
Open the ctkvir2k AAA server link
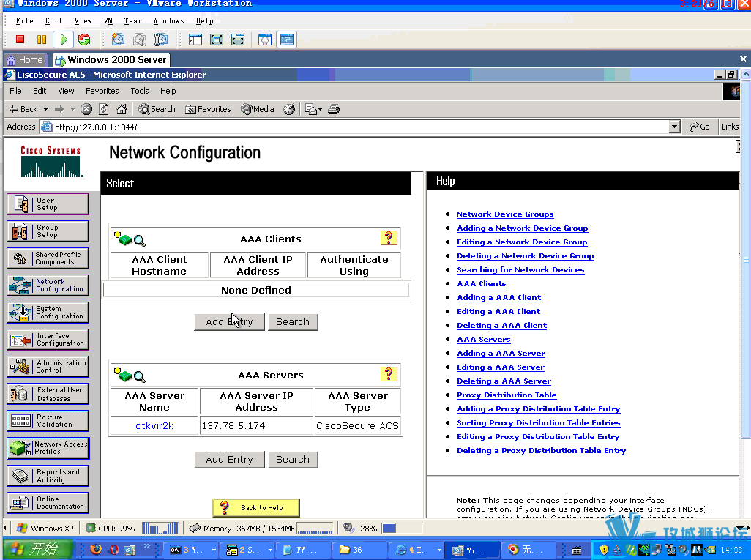154,425
